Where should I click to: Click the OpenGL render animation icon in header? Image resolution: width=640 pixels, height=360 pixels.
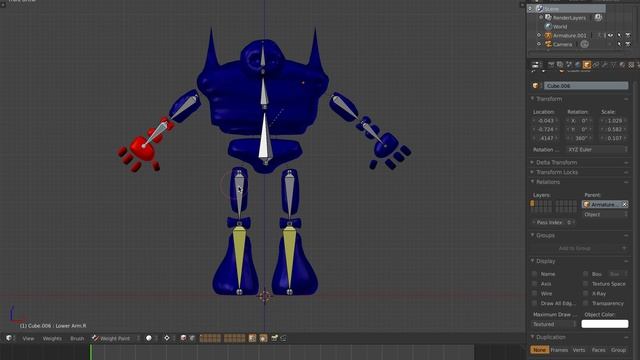click(283, 338)
